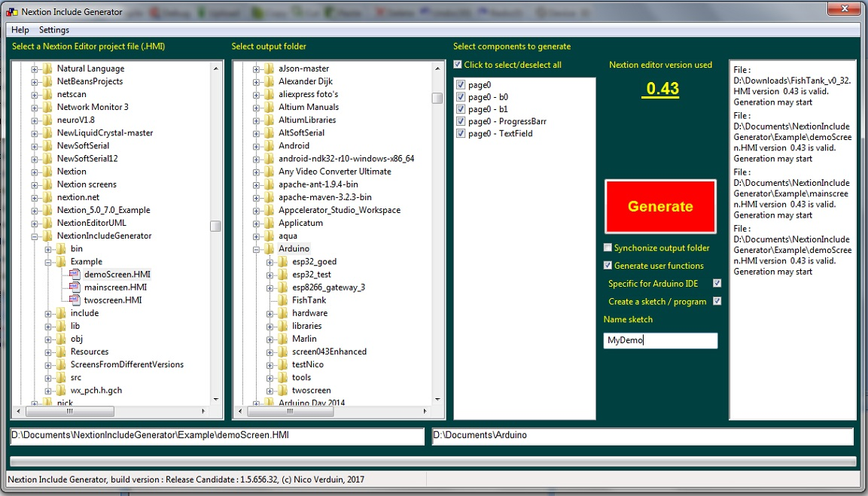
Task: Toggle 'Click to select/deselect all' checkbox
Action: point(457,65)
